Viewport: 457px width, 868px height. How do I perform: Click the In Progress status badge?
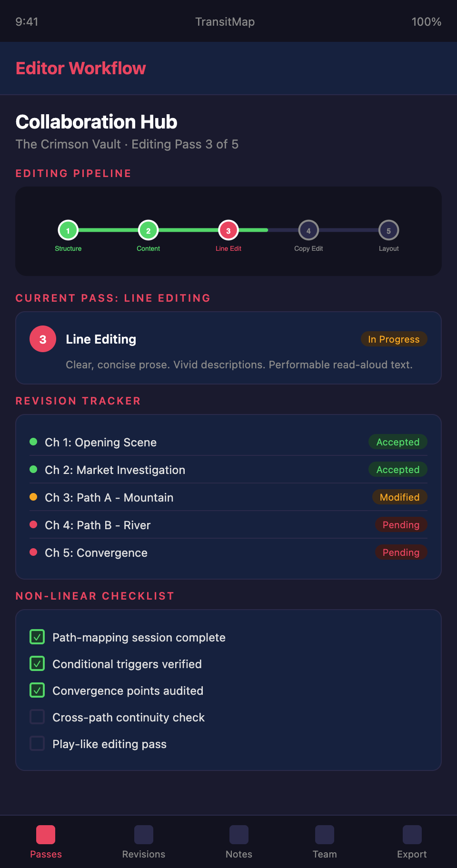(x=394, y=339)
